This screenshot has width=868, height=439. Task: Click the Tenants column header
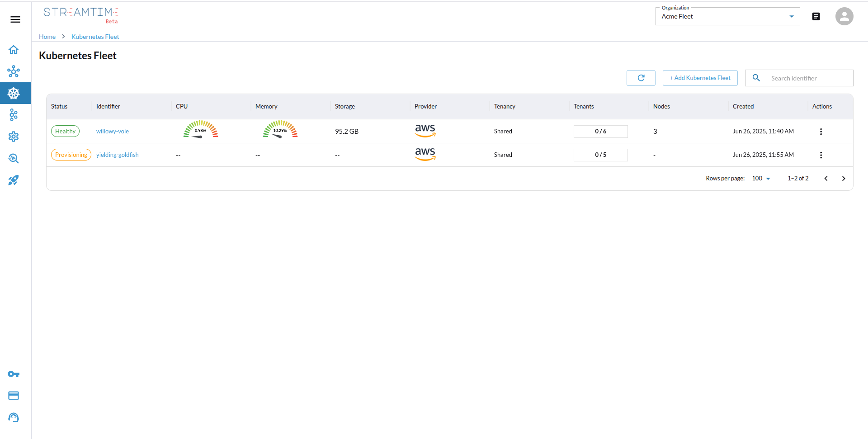584,106
